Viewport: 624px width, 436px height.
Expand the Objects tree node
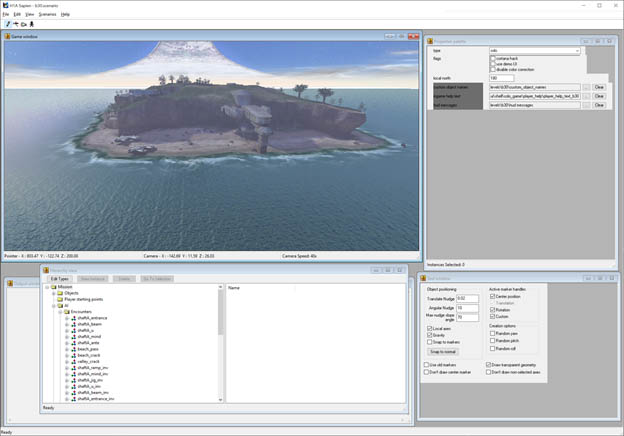[54, 293]
